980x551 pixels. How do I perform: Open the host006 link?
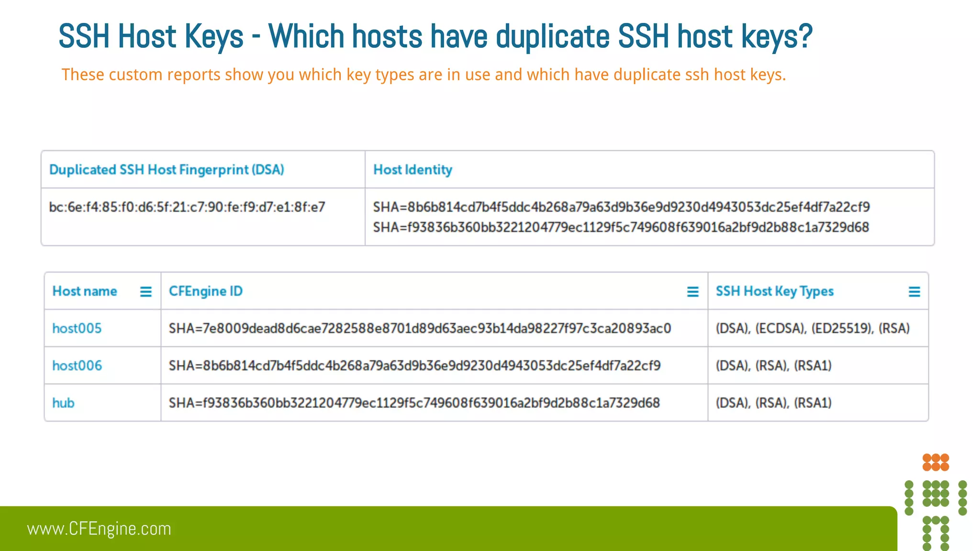pos(77,366)
